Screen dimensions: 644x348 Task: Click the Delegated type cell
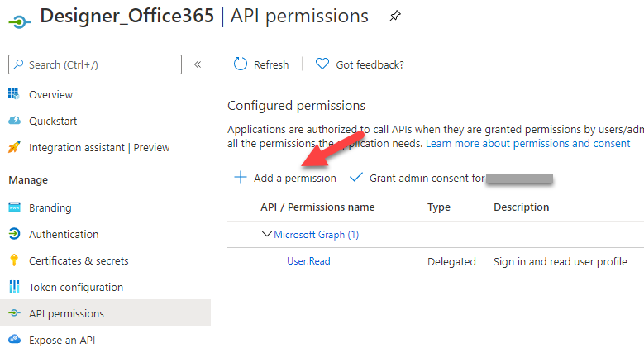pyautogui.click(x=451, y=262)
